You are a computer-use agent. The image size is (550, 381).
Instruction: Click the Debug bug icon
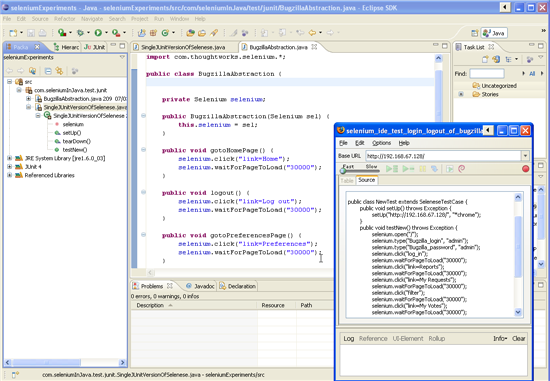[80, 33]
